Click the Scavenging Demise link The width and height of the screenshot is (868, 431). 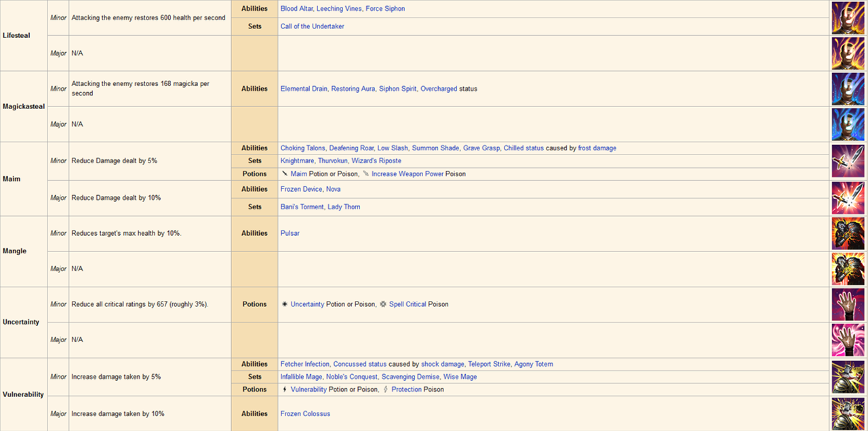pos(410,377)
